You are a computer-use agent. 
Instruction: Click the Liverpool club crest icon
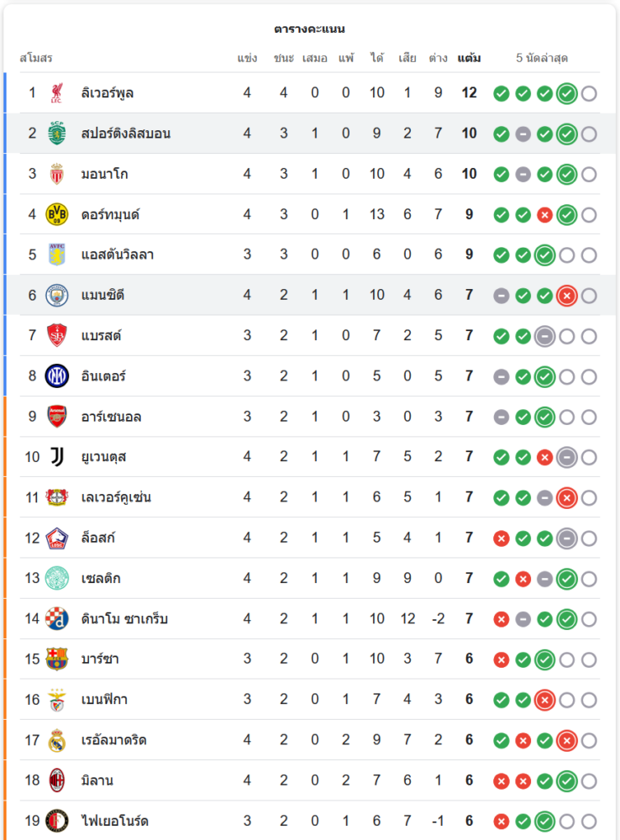click(56, 93)
